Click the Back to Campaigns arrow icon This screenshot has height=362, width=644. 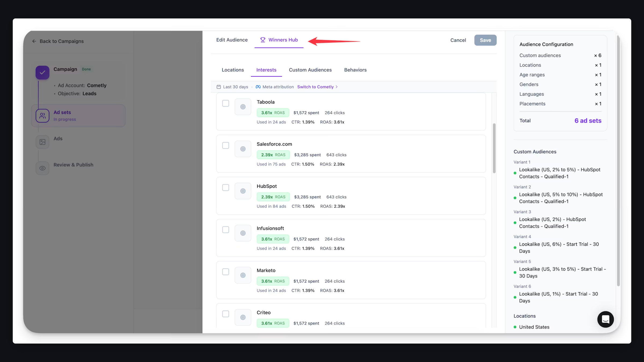(34, 41)
